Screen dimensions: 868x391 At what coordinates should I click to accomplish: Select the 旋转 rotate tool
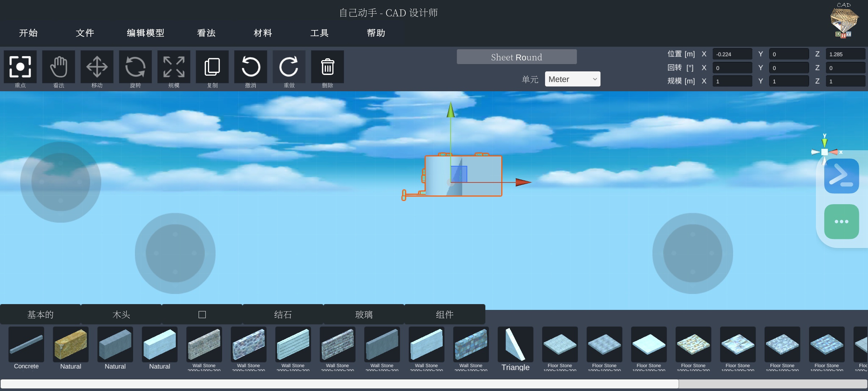[135, 67]
